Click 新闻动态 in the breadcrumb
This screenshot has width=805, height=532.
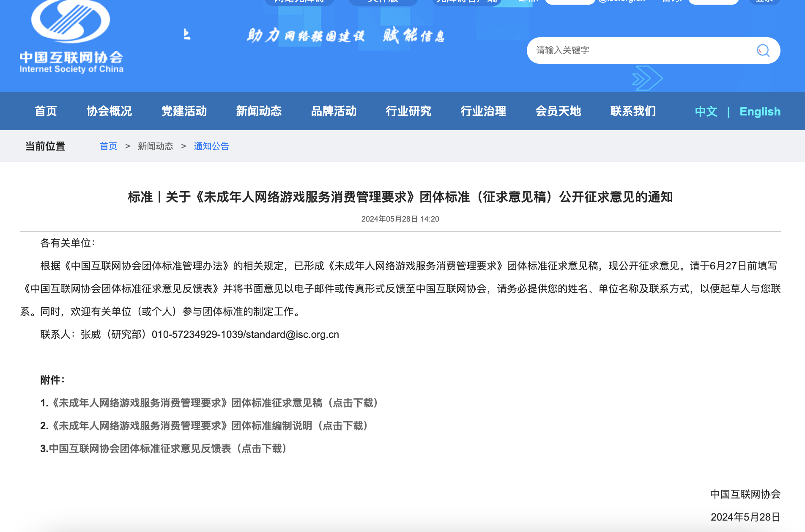[156, 146]
